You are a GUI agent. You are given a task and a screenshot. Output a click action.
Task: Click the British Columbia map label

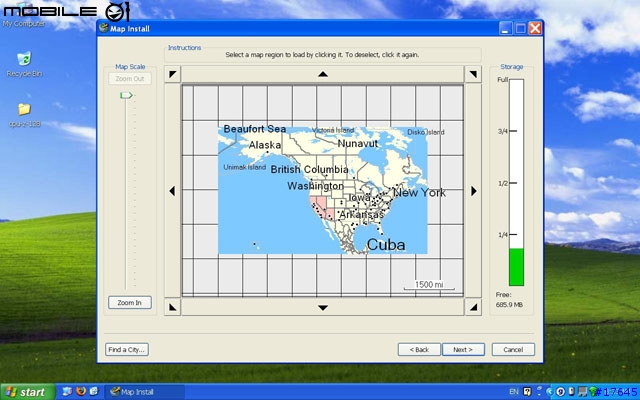[x=309, y=169]
